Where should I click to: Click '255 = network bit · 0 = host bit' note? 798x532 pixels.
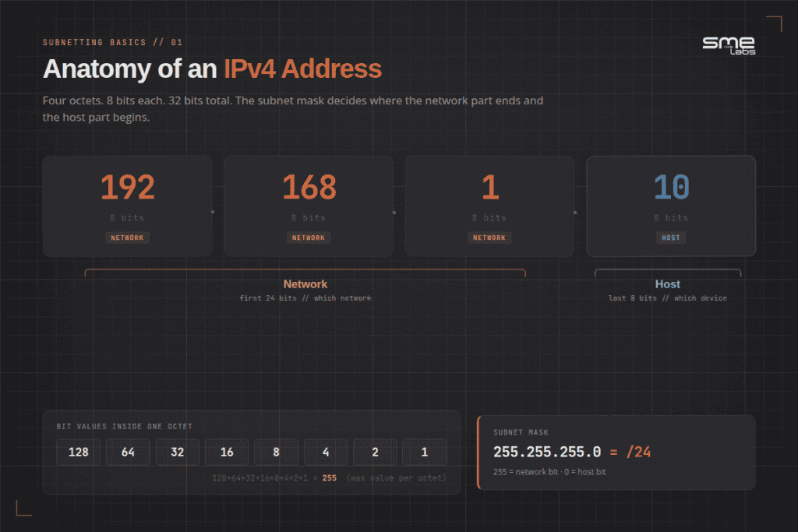(549, 472)
